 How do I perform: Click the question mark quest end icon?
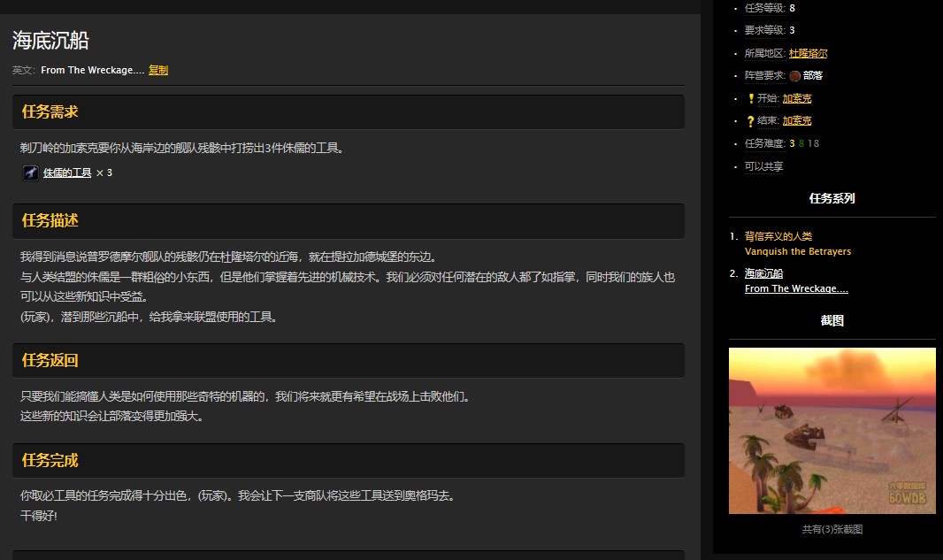(751, 120)
